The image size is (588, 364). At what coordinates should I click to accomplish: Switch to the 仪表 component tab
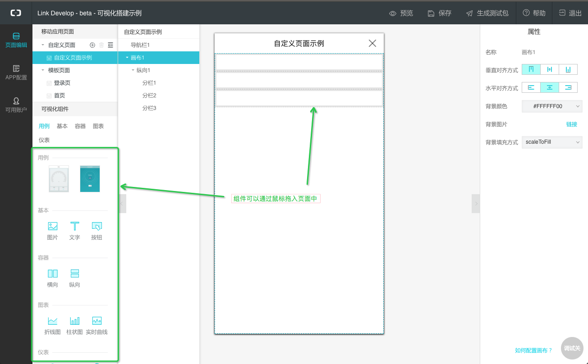tap(44, 140)
